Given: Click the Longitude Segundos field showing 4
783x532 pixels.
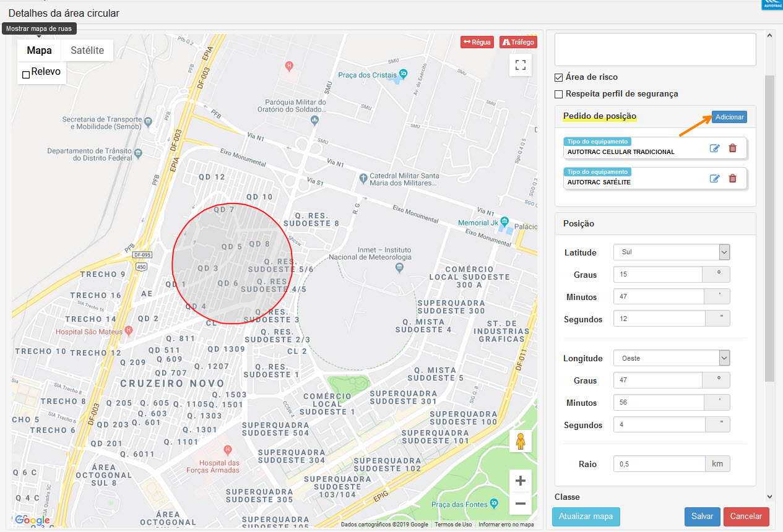Looking at the screenshot, I should pyautogui.click(x=658, y=424).
